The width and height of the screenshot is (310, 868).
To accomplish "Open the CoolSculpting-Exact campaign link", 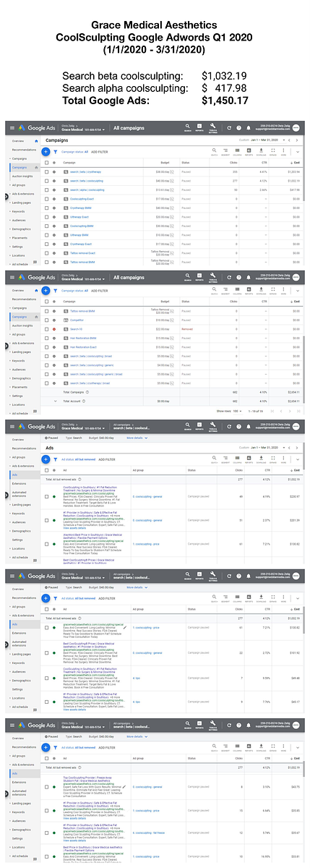I will [82, 198].
